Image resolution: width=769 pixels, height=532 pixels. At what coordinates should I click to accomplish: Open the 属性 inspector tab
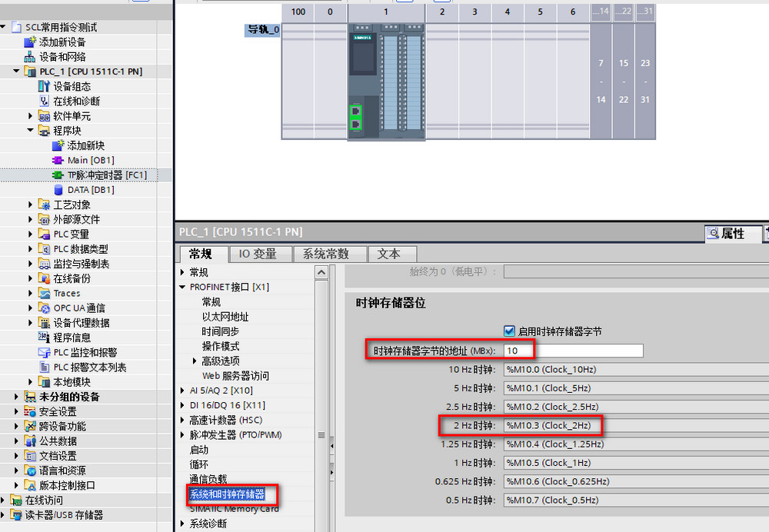(x=733, y=234)
